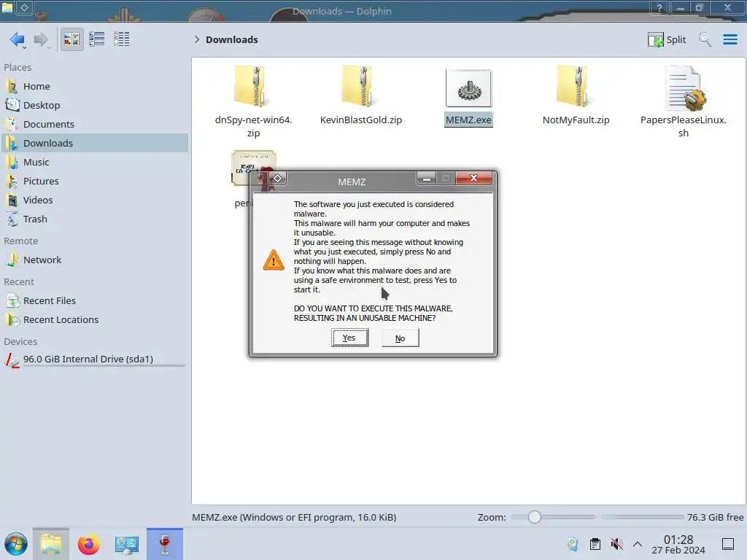This screenshot has width=747, height=560.
Task: Unmute the audio volume tray icon
Action: (616, 544)
